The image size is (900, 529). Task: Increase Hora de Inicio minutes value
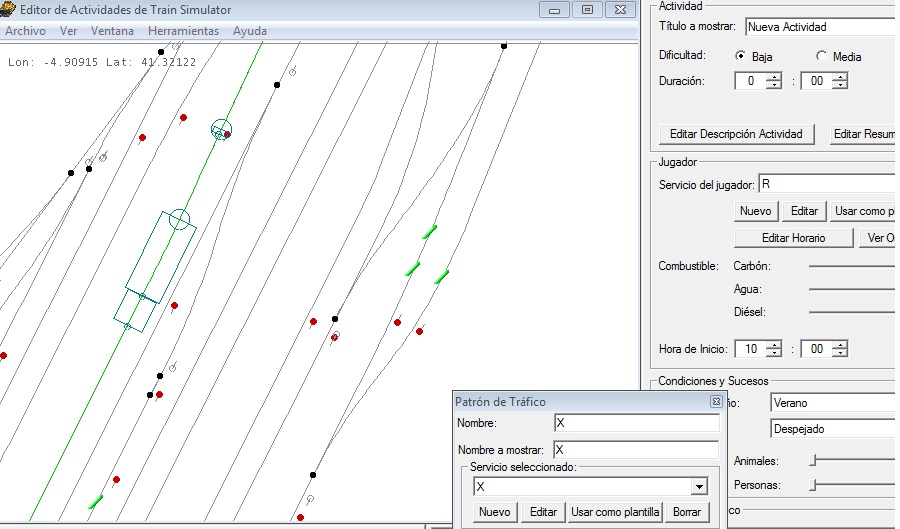pos(839,345)
